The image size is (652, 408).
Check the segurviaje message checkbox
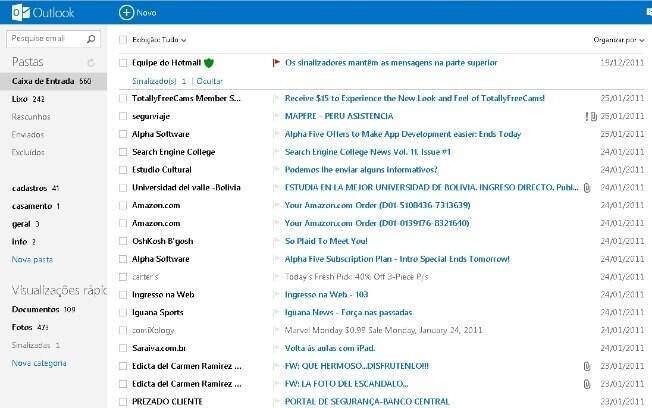click(123, 116)
